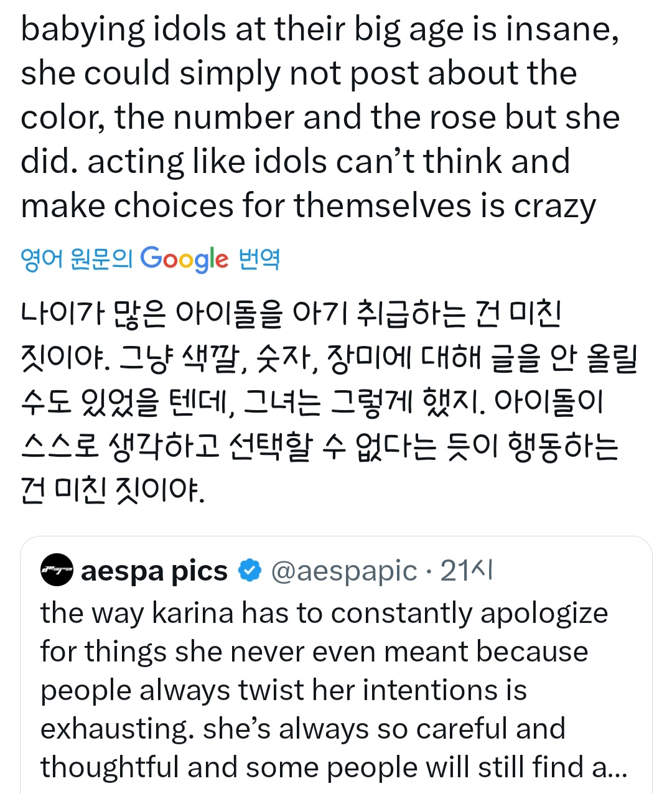The height and width of the screenshot is (794, 672).
Task: Tap the line 'did. acting like idols can't think'
Action: click(295, 162)
